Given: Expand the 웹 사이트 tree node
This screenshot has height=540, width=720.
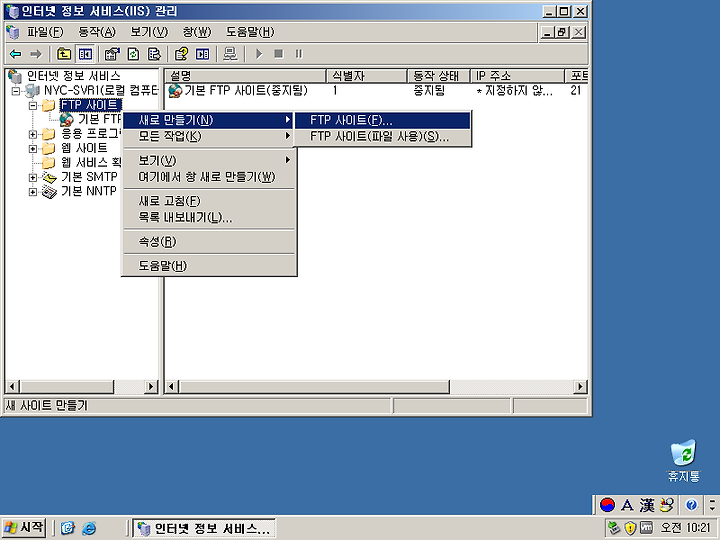Looking at the screenshot, I should tap(33, 148).
